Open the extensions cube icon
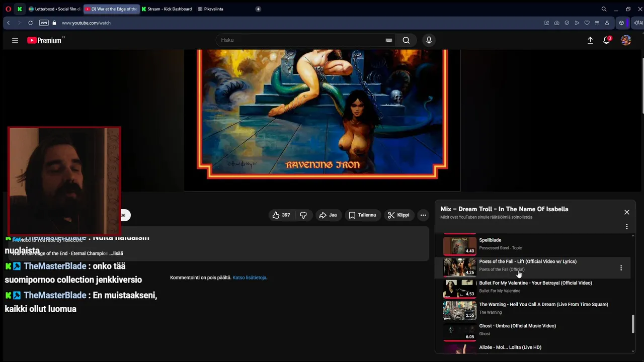This screenshot has height=362, width=644. (621, 23)
